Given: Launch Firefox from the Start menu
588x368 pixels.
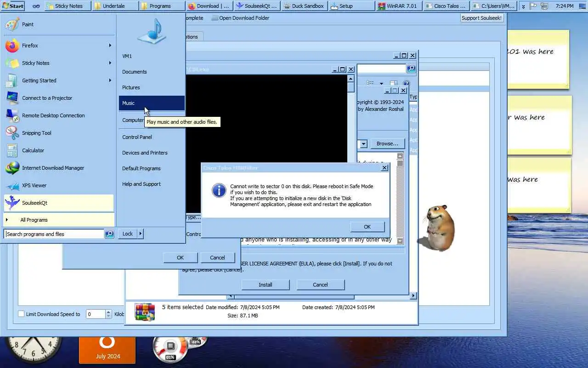Looking at the screenshot, I should tap(59, 46).
